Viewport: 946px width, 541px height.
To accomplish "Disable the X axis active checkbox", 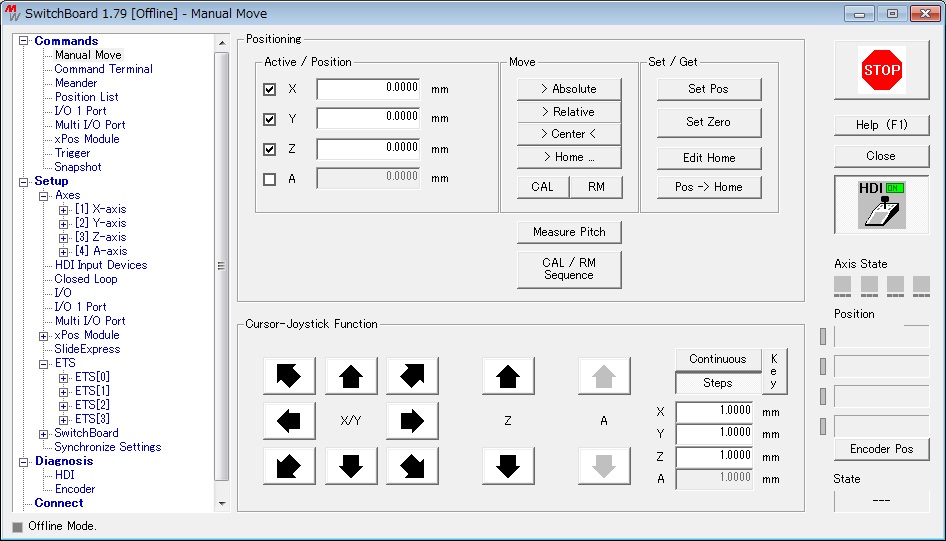I will pyautogui.click(x=270, y=89).
